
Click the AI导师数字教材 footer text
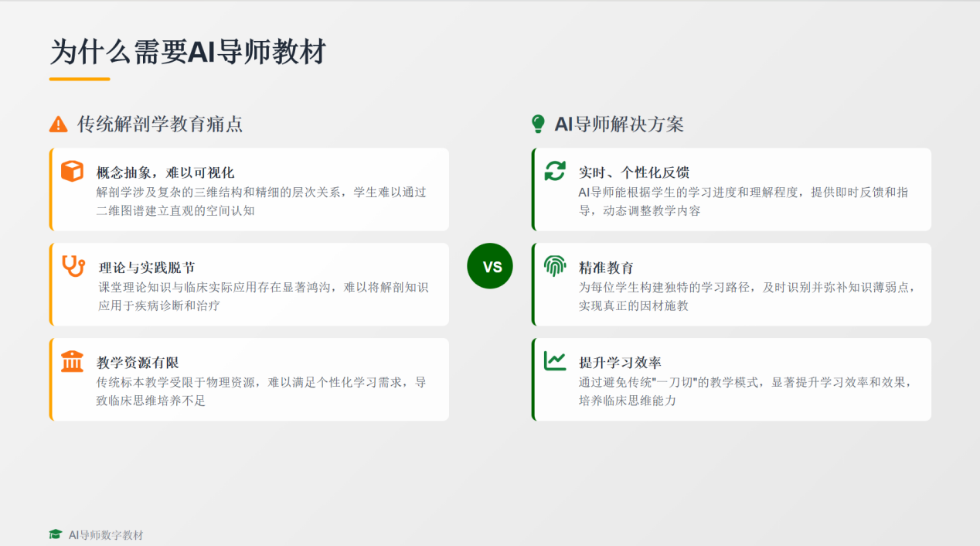click(x=106, y=535)
